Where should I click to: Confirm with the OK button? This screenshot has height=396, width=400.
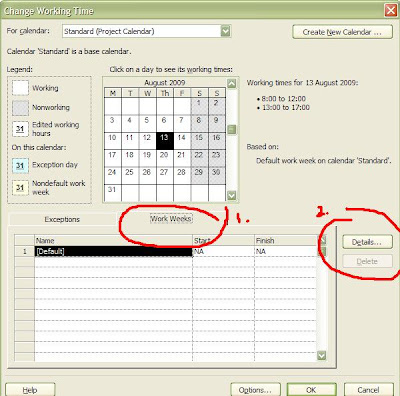point(311,390)
